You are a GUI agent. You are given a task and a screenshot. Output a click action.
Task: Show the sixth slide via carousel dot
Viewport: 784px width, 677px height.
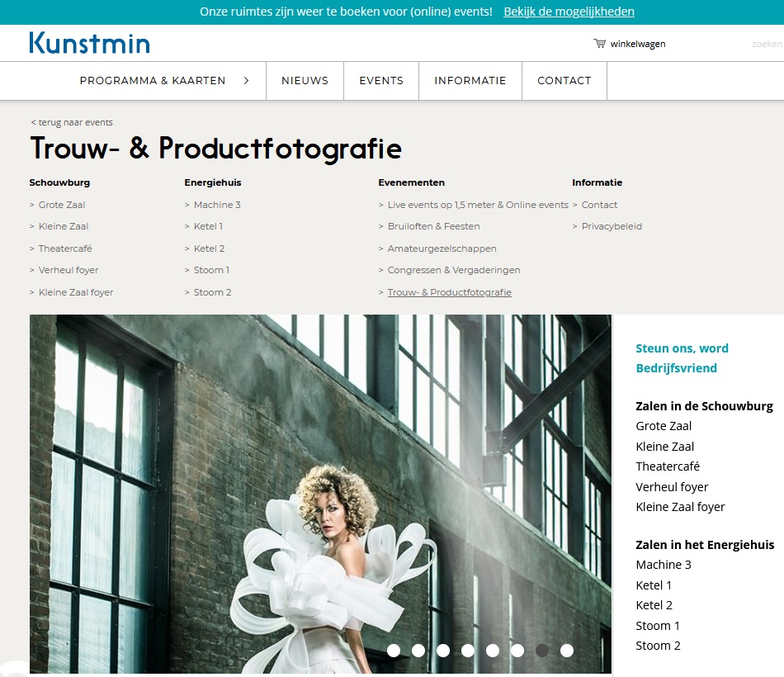[x=517, y=651]
